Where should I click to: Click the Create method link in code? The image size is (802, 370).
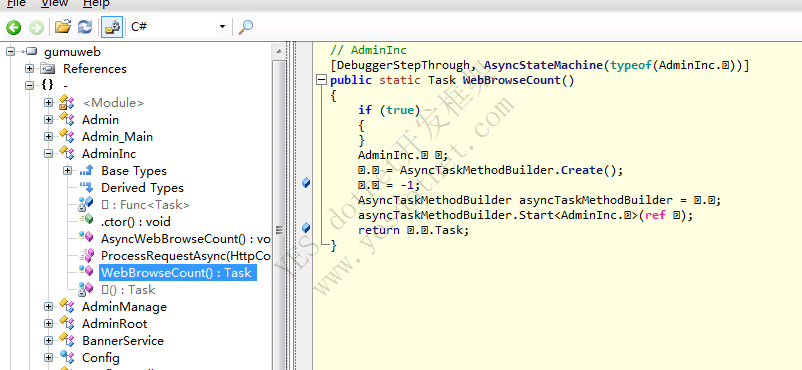click(582, 170)
